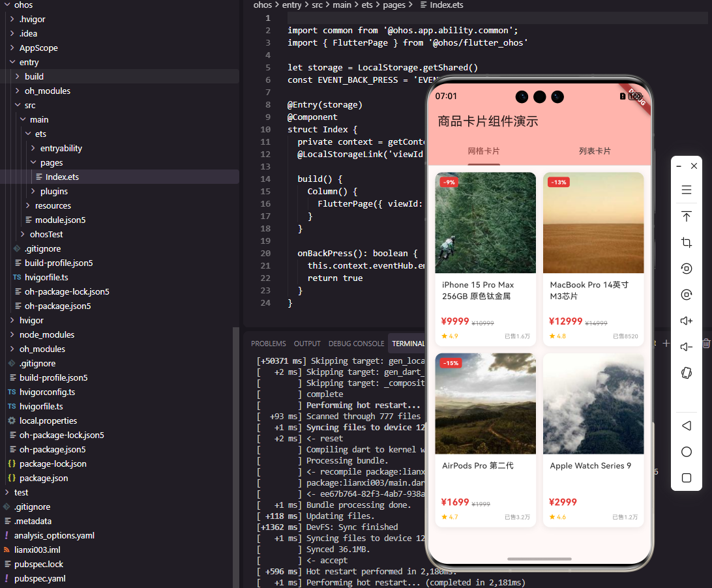The height and width of the screenshot is (588, 712).
Task: Click the explorer vertical scrollbar
Action: pos(235,457)
